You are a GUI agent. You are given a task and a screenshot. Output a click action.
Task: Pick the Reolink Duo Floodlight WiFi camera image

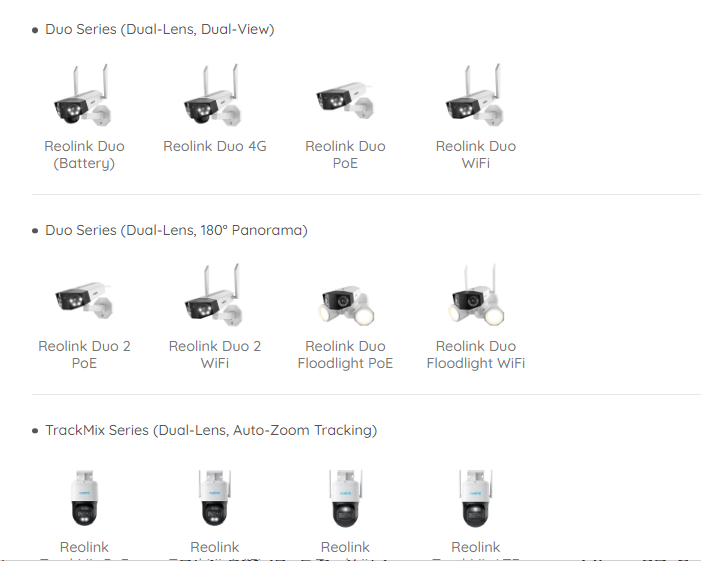tap(476, 295)
